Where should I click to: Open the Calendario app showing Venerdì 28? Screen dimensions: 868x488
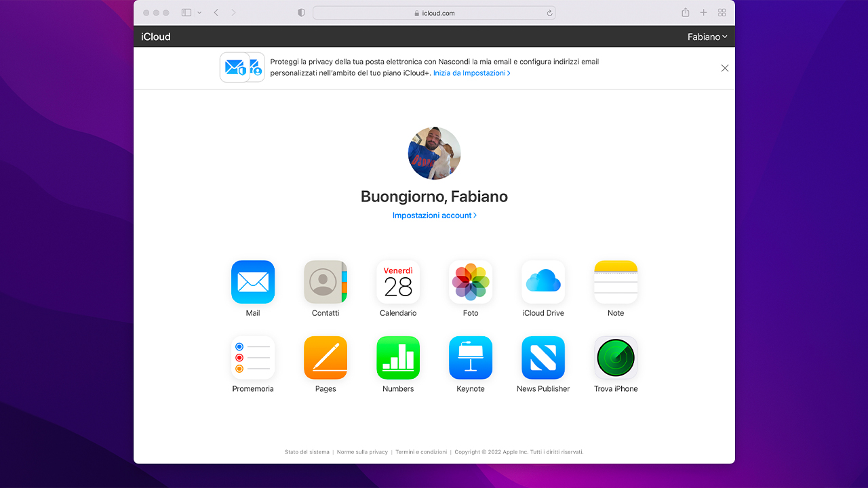(398, 282)
